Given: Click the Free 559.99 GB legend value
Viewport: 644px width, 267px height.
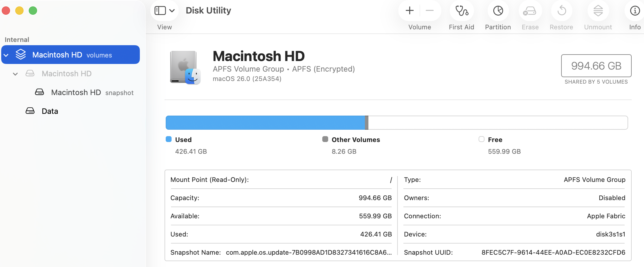Looking at the screenshot, I should pos(504,151).
